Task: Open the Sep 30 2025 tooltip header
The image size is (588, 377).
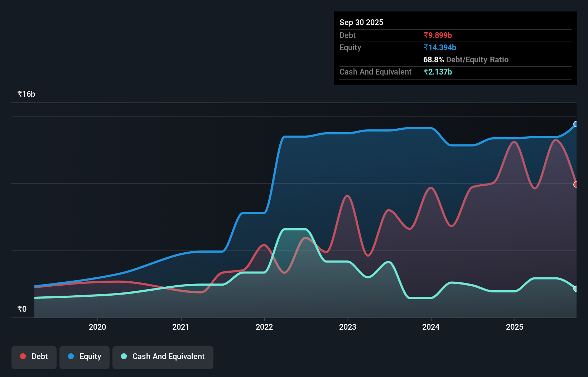Action: pyautogui.click(x=361, y=22)
